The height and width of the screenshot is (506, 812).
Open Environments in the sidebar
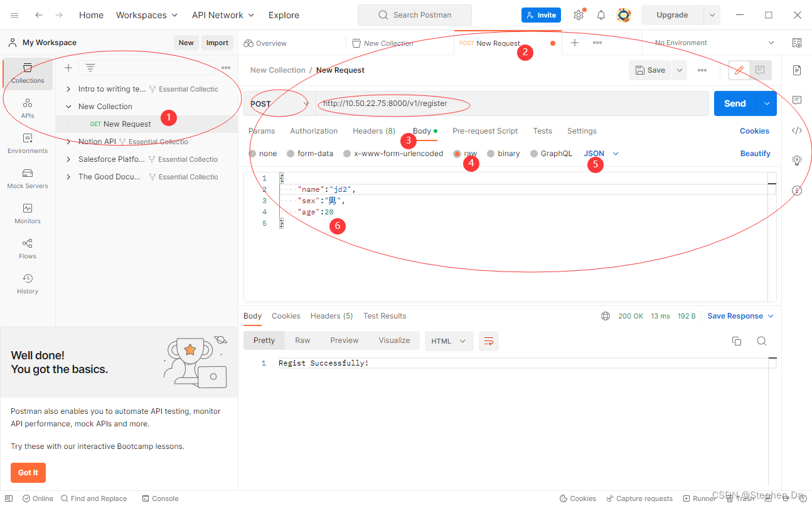[x=28, y=144]
